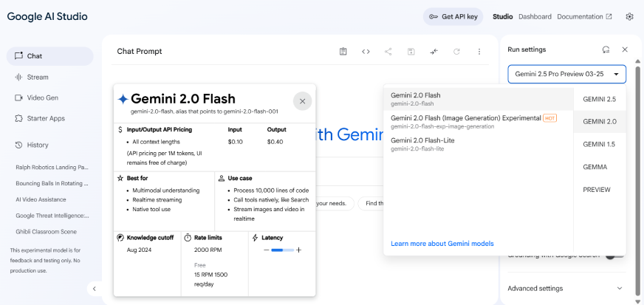Open the Documentation external link
This screenshot has height=305, width=644.
tap(584, 17)
